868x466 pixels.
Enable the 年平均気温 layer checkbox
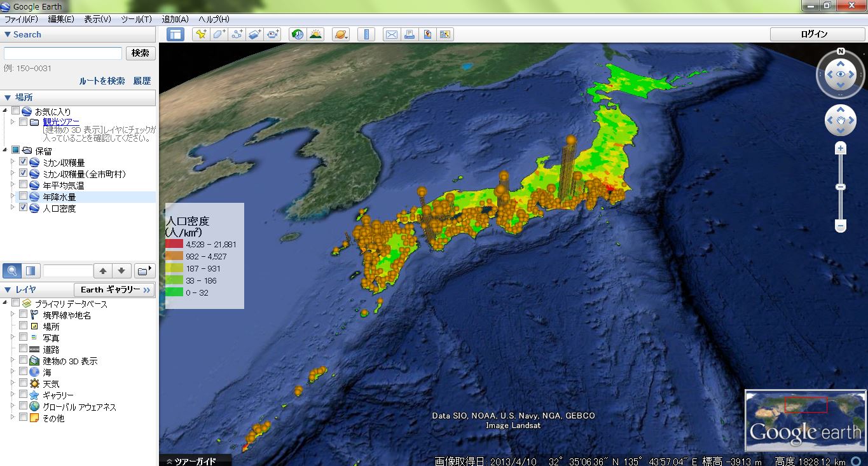coord(24,185)
